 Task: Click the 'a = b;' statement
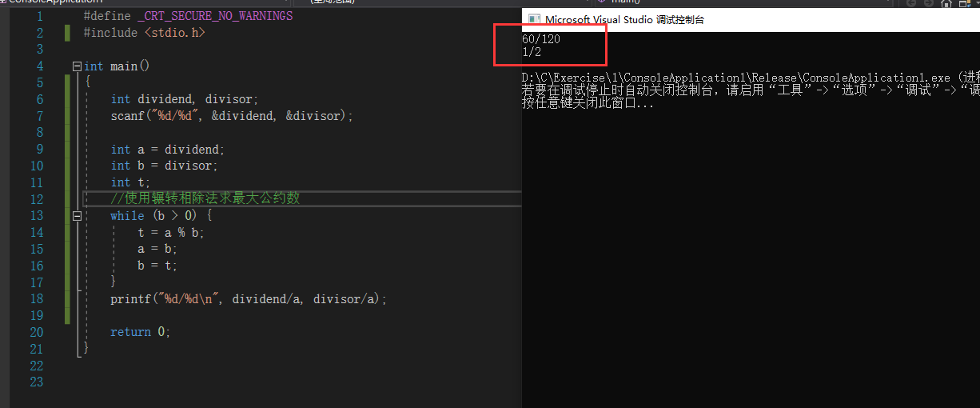click(157, 249)
